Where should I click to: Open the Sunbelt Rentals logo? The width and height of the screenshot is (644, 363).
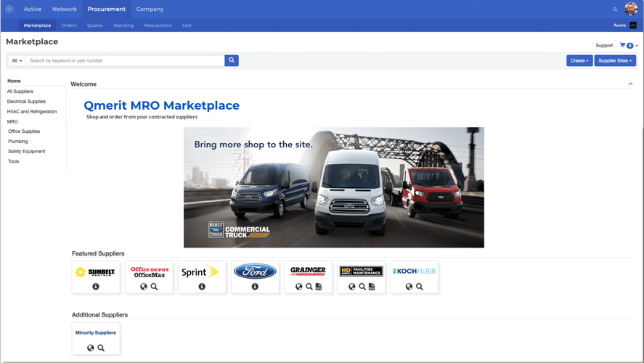tap(96, 272)
